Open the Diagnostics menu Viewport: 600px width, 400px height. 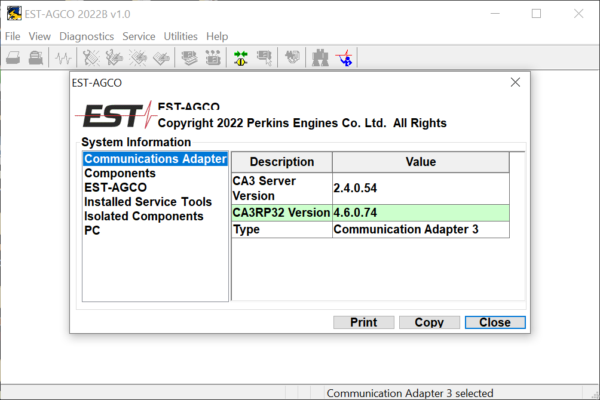pyautogui.click(x=86, y=36)
